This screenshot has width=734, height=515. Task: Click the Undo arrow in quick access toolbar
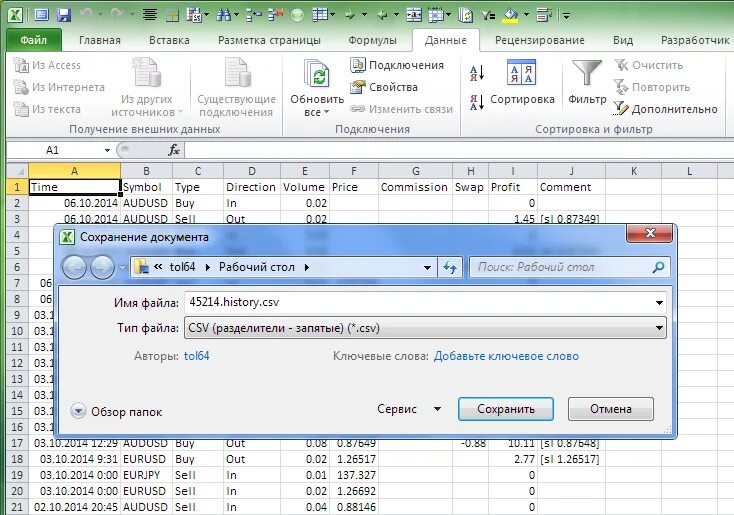(x=86, y=15)
